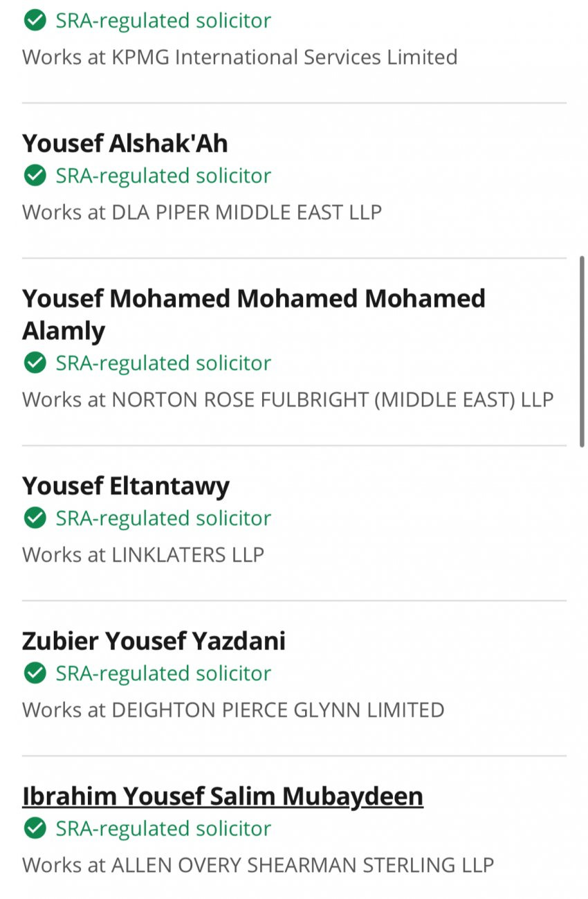Click the green check icon under Zubier Yousef Yazdani
Image resolution: width=588 pixels, height=899 pixels.
click(34, 673)
